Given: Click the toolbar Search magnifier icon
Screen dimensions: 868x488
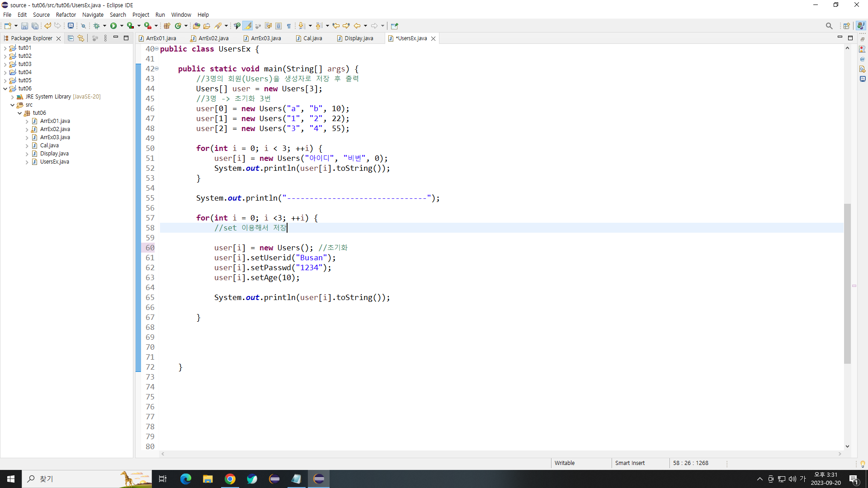Looking at the screenshot, I should 829,26.
